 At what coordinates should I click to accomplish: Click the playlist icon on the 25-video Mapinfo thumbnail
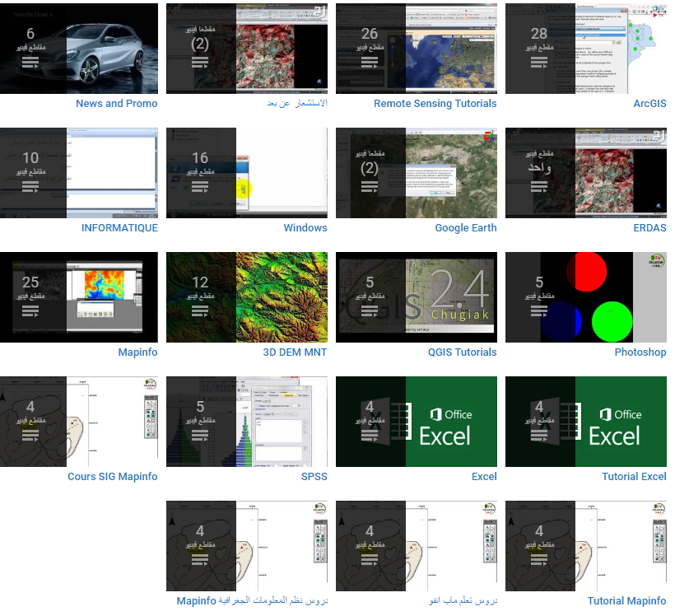tap(30, 311)
